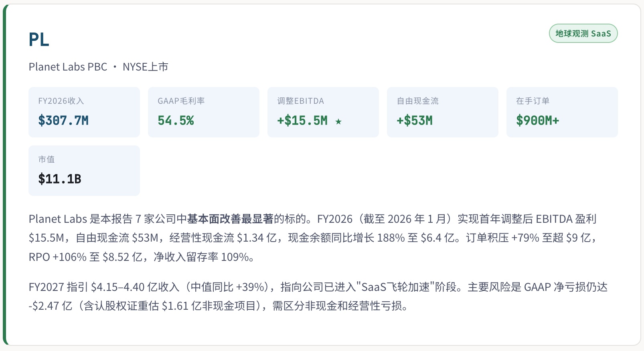Select the 市值 market cap card label
The width and height of the screenshot is (644, 351).
[x=46, y=159]
